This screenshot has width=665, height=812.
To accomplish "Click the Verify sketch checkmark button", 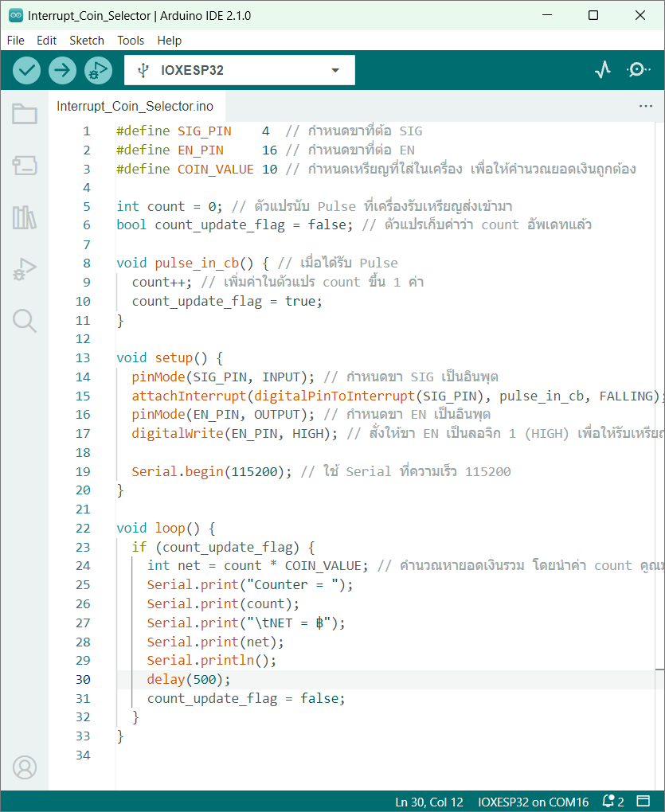I will click(26, 70).
